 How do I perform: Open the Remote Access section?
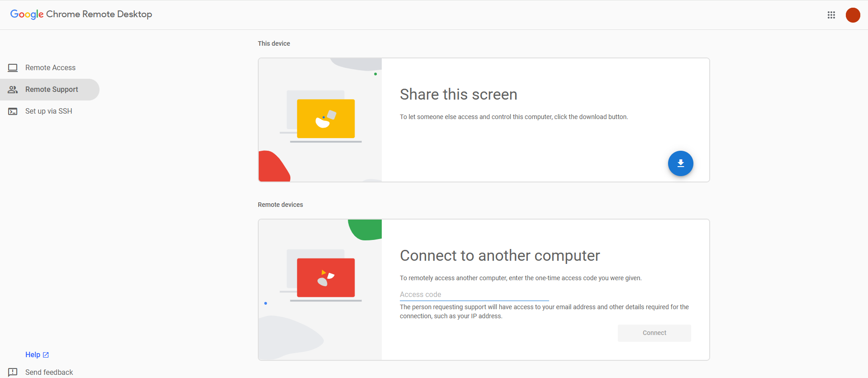pyautogui.click(x=50, y=68)
